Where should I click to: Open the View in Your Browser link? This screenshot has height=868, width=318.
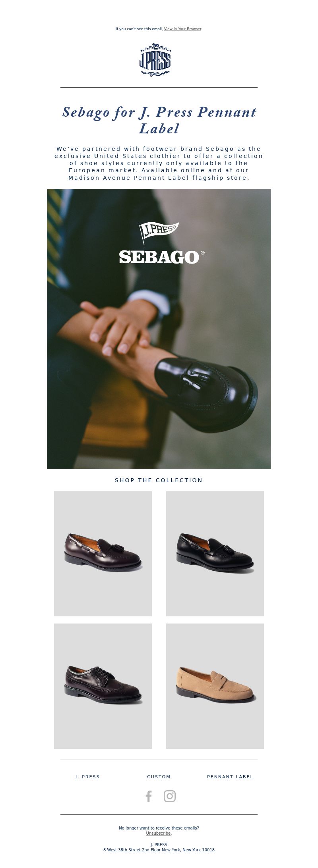182,29
